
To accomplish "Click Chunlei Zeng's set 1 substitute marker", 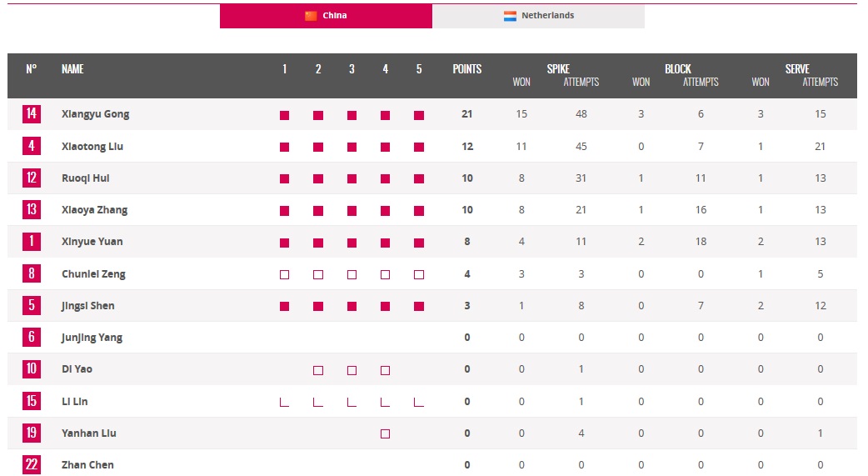I will click(x=284, y=274).
